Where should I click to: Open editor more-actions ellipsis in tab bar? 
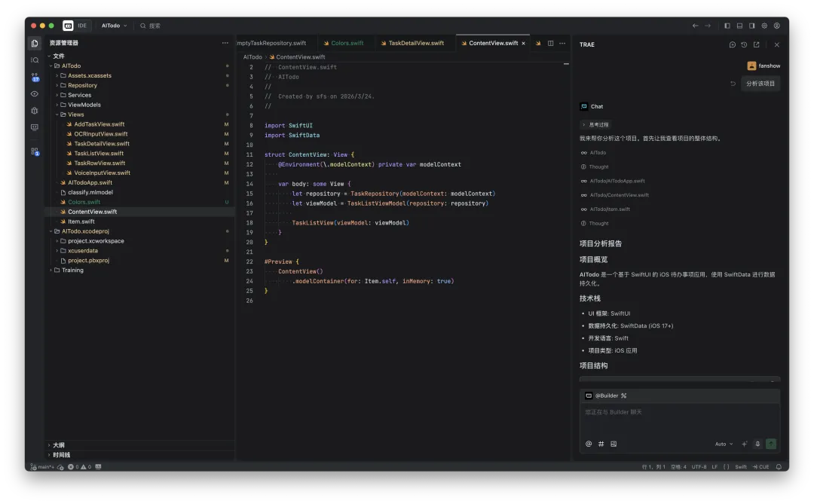tap(562, 43)
